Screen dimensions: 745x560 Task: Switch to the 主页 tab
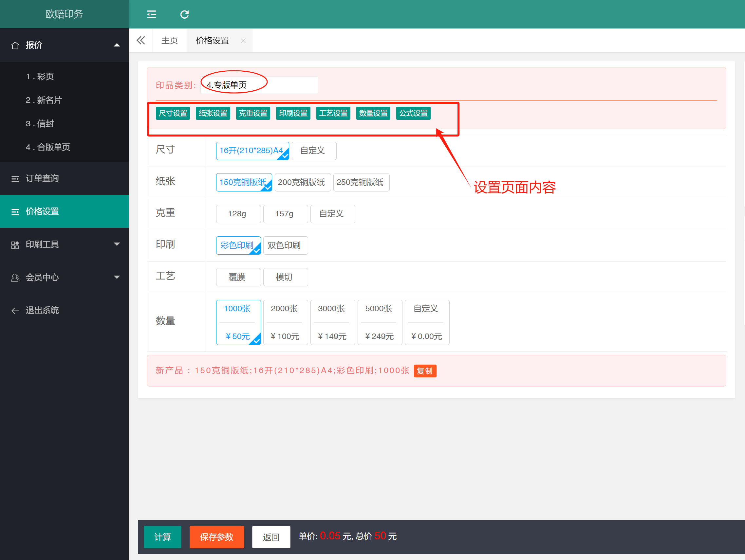tap(169, 40)
